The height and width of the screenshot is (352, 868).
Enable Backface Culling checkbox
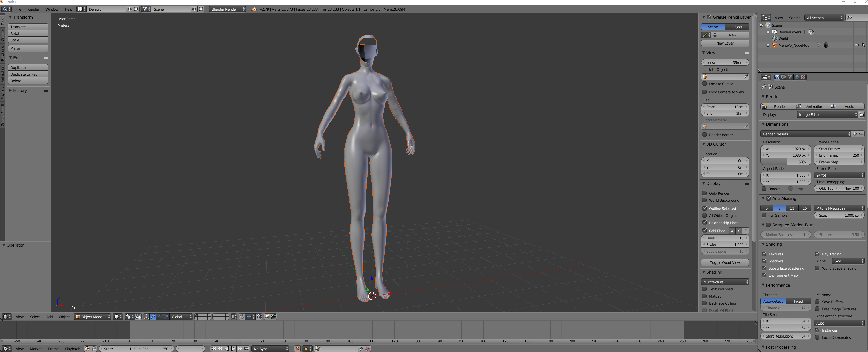[x=704, y=303]
